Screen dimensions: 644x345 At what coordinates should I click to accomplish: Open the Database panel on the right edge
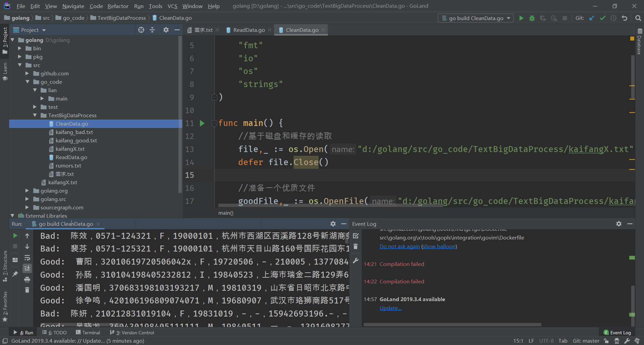[x=639, y=44]
